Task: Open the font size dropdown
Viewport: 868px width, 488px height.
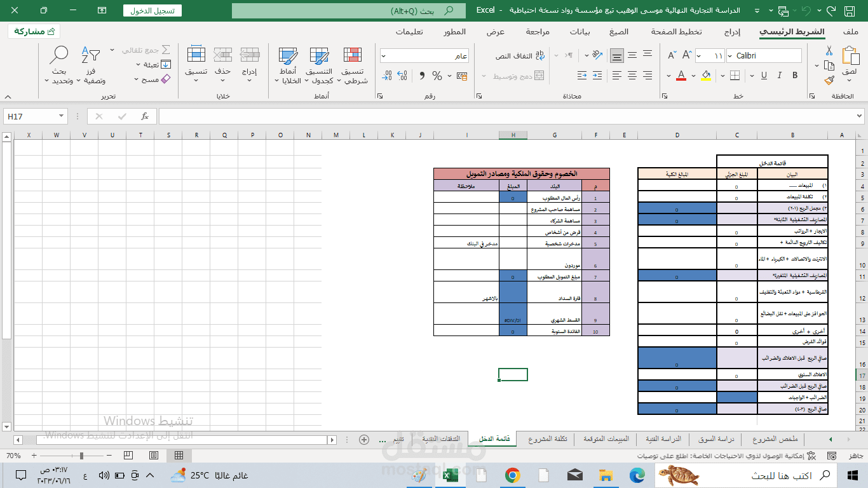Action: click(700, 56)
